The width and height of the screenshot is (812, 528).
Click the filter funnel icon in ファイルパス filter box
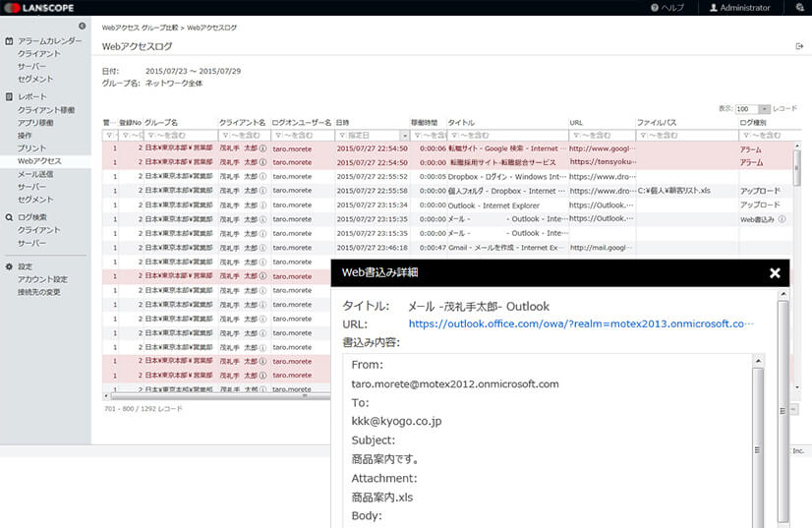click(643, 136)
